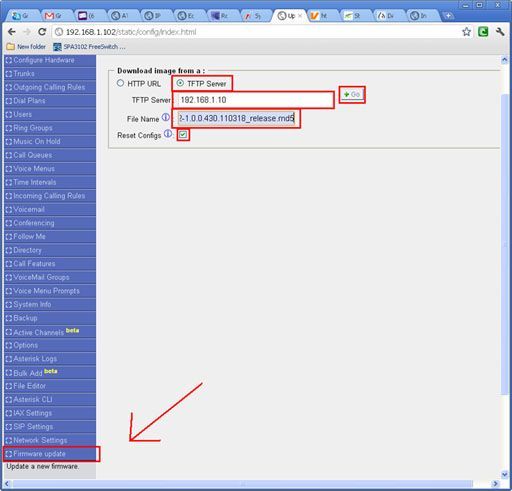This screenshot has width=512, height=491.
Task: Open the wrench settings menu
Action: pos(500,32)
